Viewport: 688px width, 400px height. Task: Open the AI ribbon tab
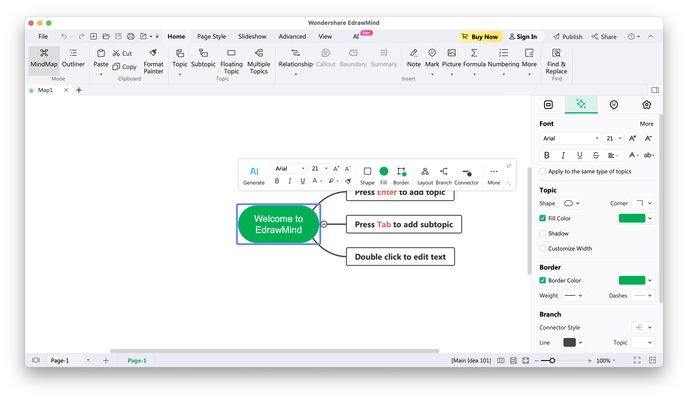356,36
